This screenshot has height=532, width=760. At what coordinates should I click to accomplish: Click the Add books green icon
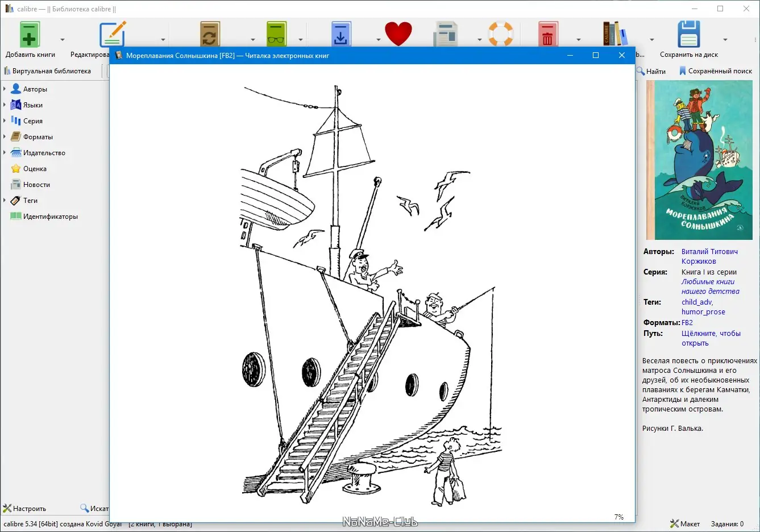30,35
